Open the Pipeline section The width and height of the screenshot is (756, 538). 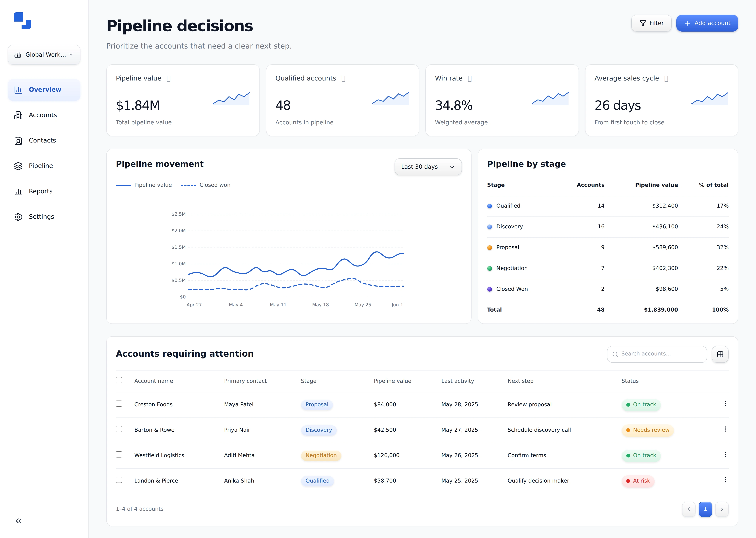tap(44, 166)
